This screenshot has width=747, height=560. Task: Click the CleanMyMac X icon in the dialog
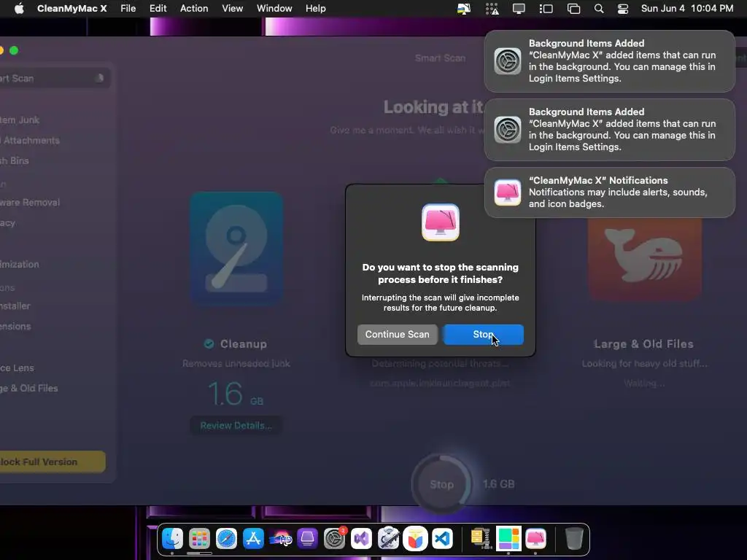[x=440, y=222]
